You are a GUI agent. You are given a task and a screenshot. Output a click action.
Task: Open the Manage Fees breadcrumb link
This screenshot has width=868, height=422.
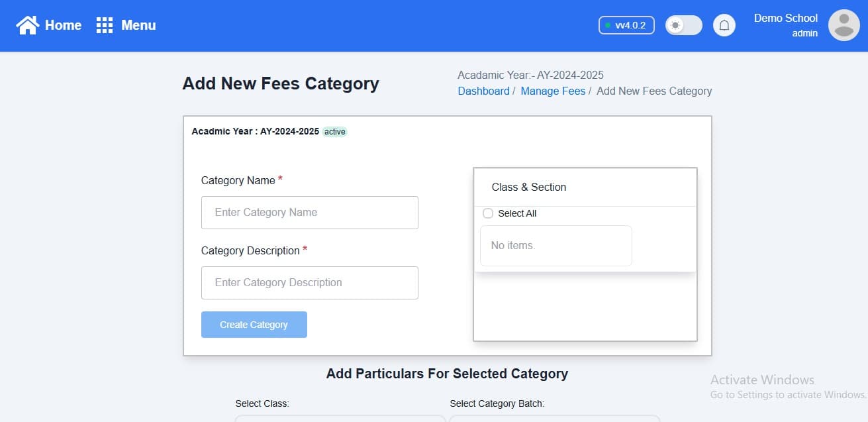point(553,91)
